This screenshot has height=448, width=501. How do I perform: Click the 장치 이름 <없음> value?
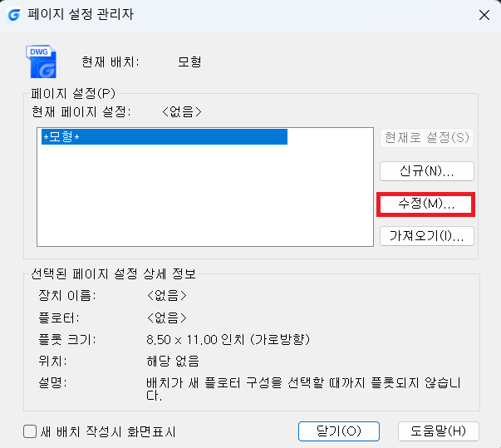tap(166, 295)
